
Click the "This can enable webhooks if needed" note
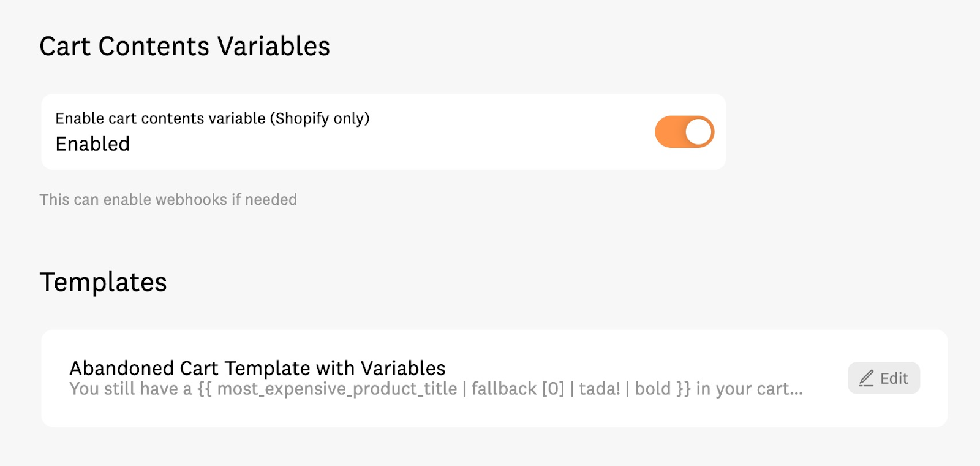(x=168, y=199)
